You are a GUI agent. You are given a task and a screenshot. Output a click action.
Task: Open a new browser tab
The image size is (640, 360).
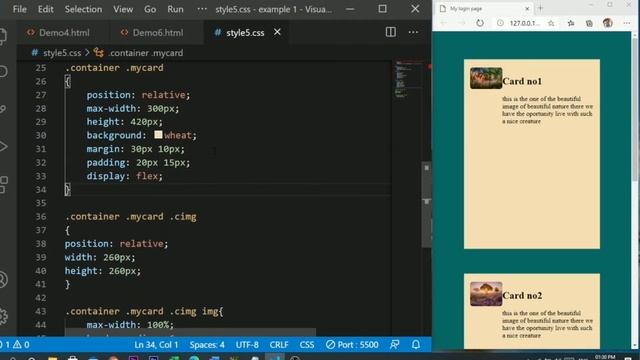(540, 8)
